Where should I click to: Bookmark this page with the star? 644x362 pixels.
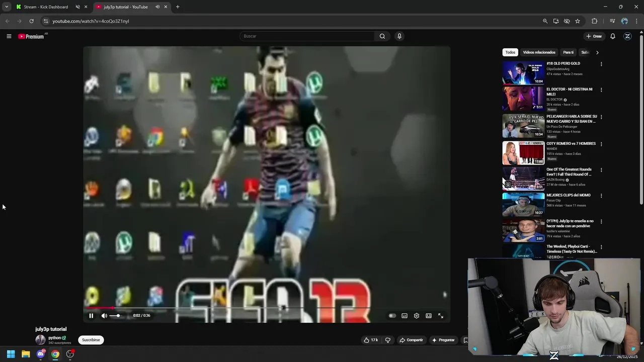point(578,21)
